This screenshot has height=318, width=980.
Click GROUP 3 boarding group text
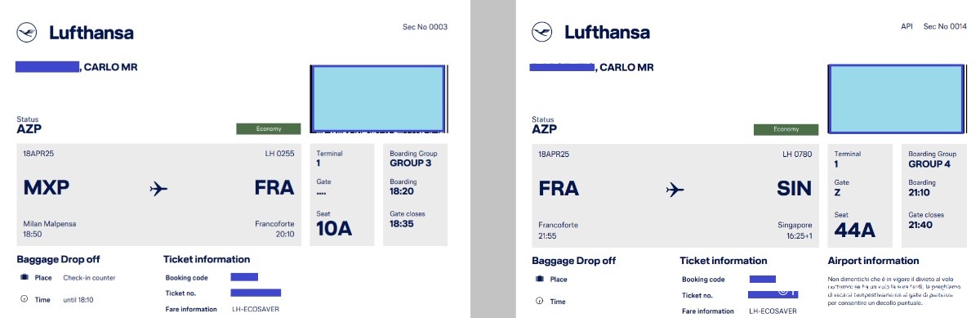[x=410, y=163]
